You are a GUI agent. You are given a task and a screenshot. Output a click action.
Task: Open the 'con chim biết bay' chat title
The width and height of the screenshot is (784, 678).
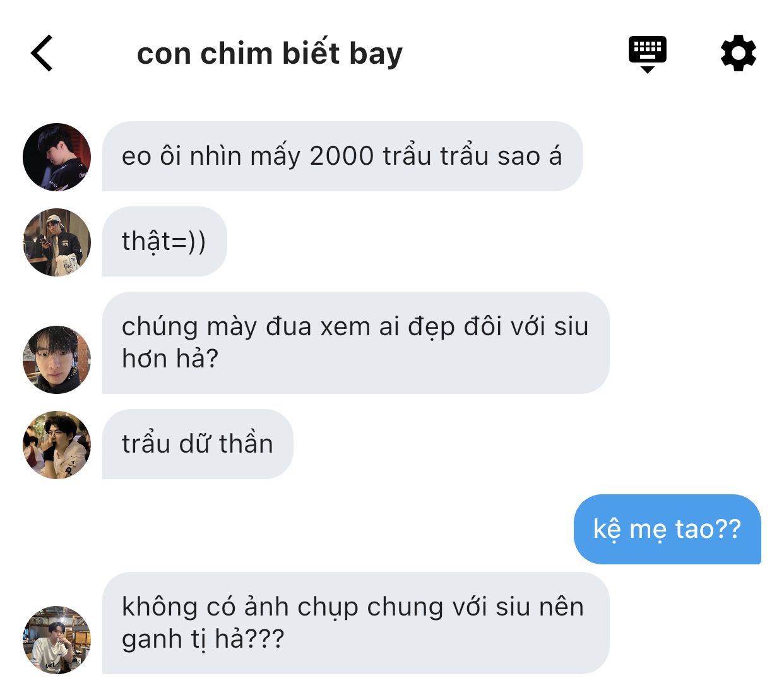click(x=270, y=54)
